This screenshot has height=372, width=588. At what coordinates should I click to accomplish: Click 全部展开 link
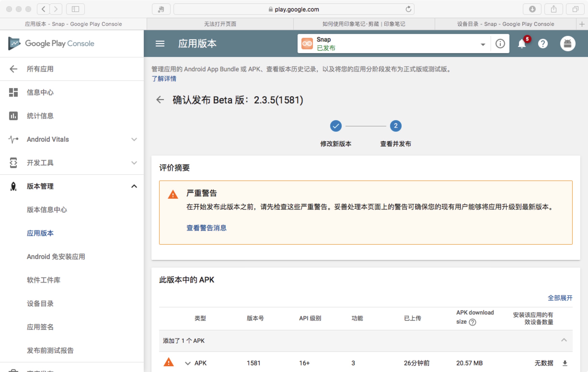[x=560, y=298]
